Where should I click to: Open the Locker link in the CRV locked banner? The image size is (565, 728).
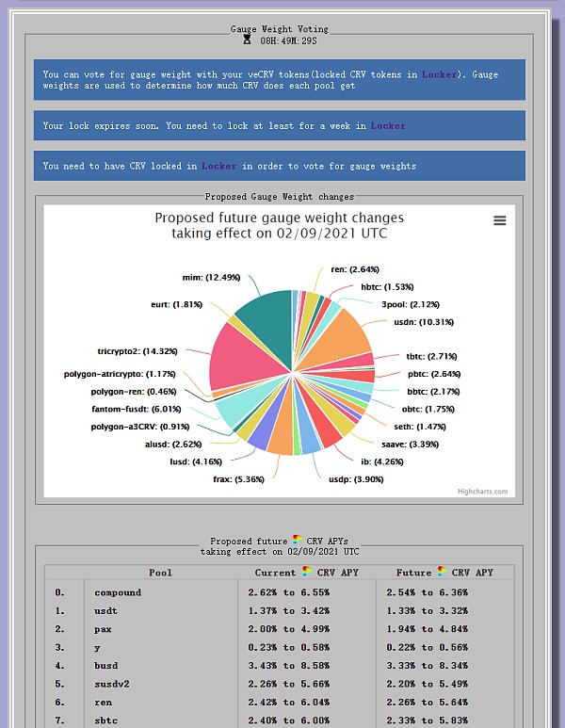point(218,166)
